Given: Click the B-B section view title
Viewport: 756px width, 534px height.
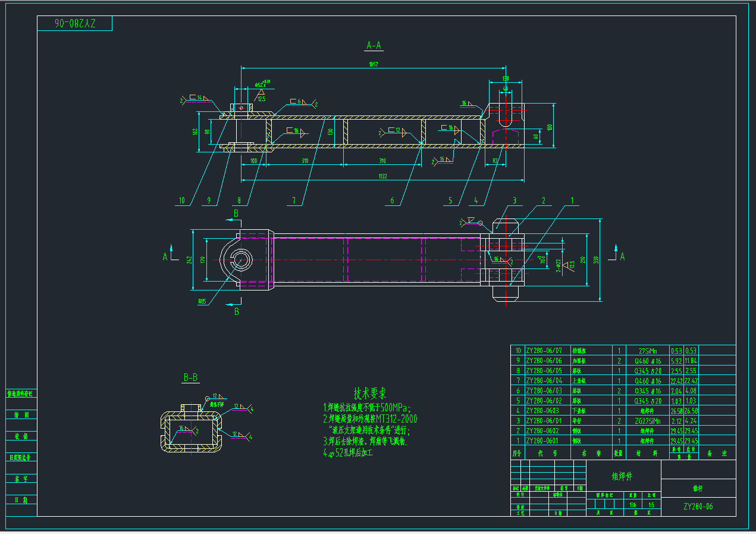Looking at the screenshot, I should click(x=190, y=377).
